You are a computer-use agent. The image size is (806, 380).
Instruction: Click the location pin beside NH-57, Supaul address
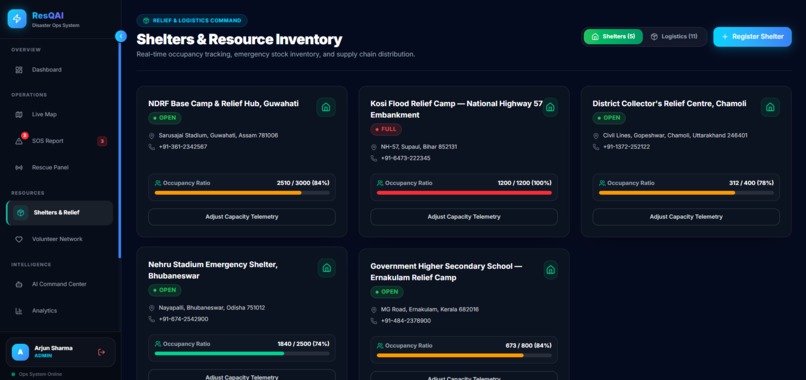pos(374,147)
